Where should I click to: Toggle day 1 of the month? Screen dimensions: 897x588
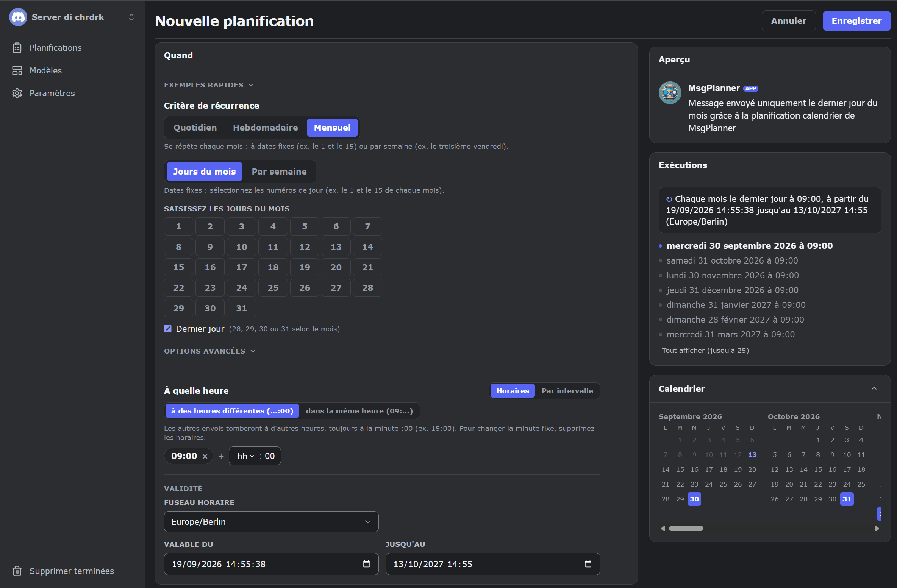click(178, 226)
